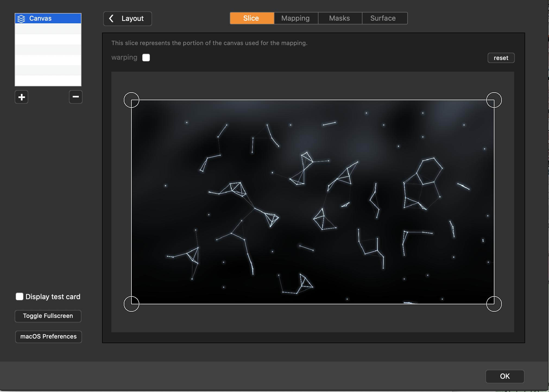The width and height of the screenshot is (549, 392).
Task: Click the top-right slice corner handle
Action: (x=494, y=100)
